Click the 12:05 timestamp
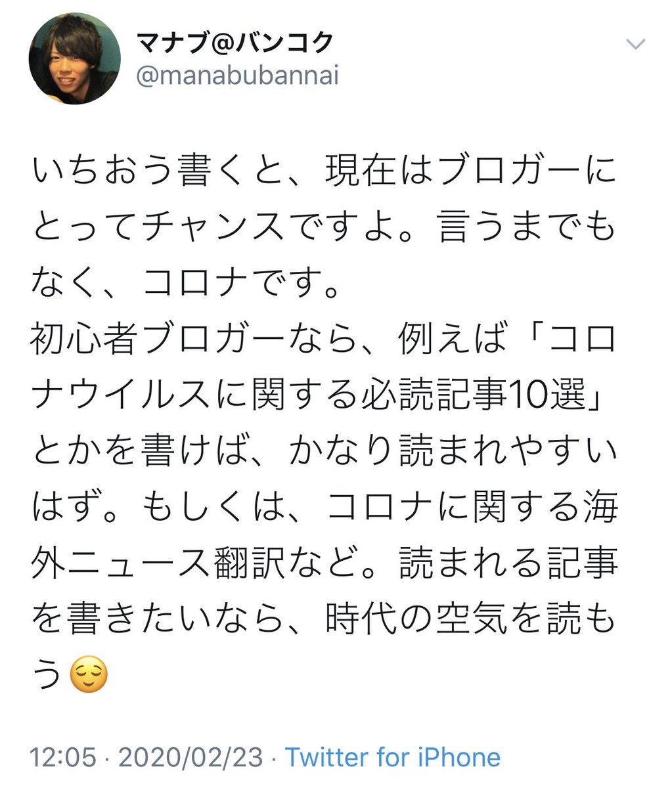Image resolution: width=672 pixels, height=788 pixels. pos(62,757)
